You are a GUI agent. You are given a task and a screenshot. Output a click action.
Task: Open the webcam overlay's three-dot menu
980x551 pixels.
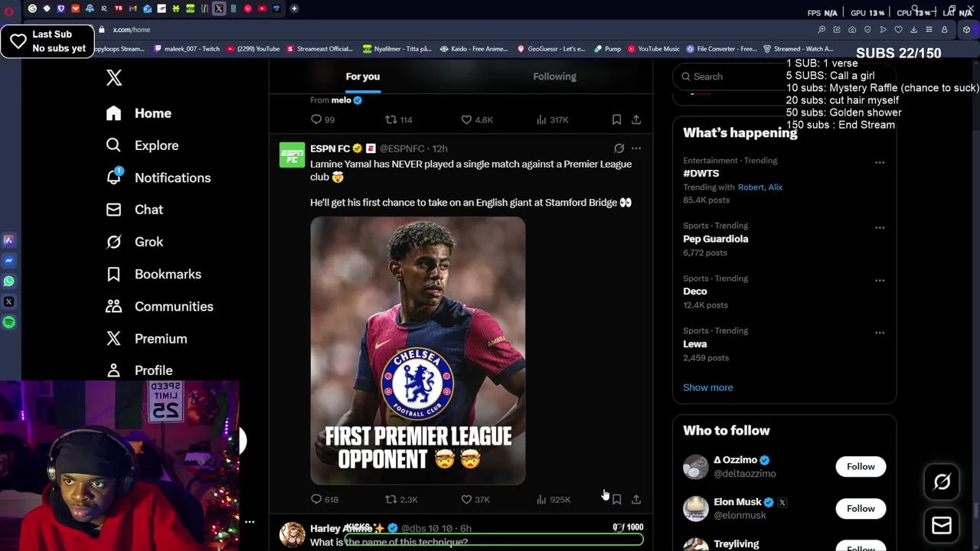[x=250, y=522]
